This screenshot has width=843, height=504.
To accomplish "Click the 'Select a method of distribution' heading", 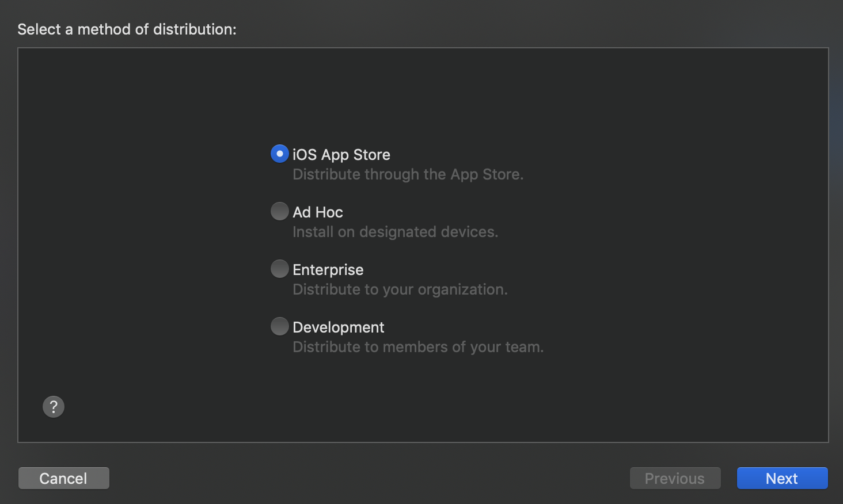I will tap(126, 29).
